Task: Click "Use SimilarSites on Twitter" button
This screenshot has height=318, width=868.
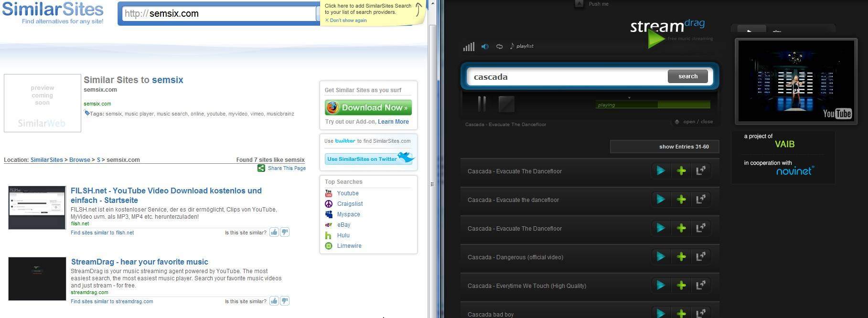Action: coord(368,159)
